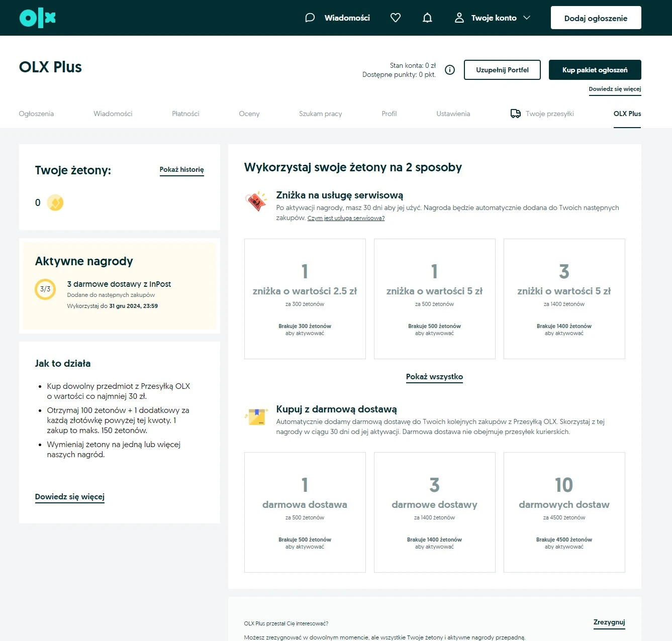This screenshot has width=672, height=641.
Task: Click the yellow free delivery box icon
Action: pyautogui.click(x=256, y=416)
